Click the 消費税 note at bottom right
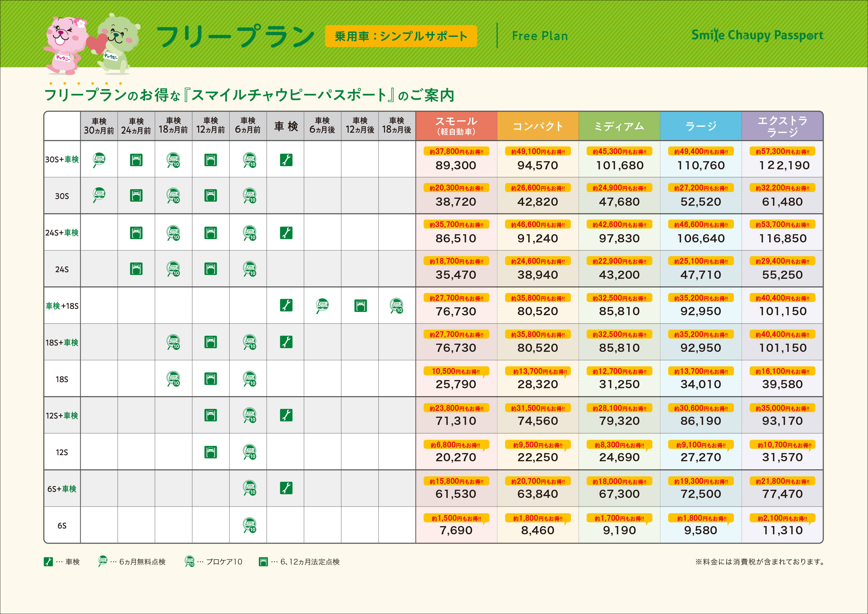The width and height of the screenshot is (868, 614). click(760, 562)
